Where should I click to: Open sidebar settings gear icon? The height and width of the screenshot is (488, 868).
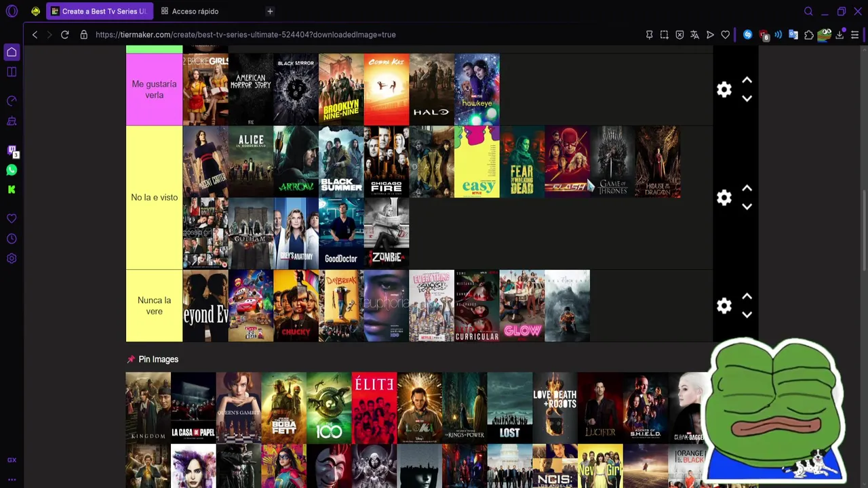click(12, 258)
